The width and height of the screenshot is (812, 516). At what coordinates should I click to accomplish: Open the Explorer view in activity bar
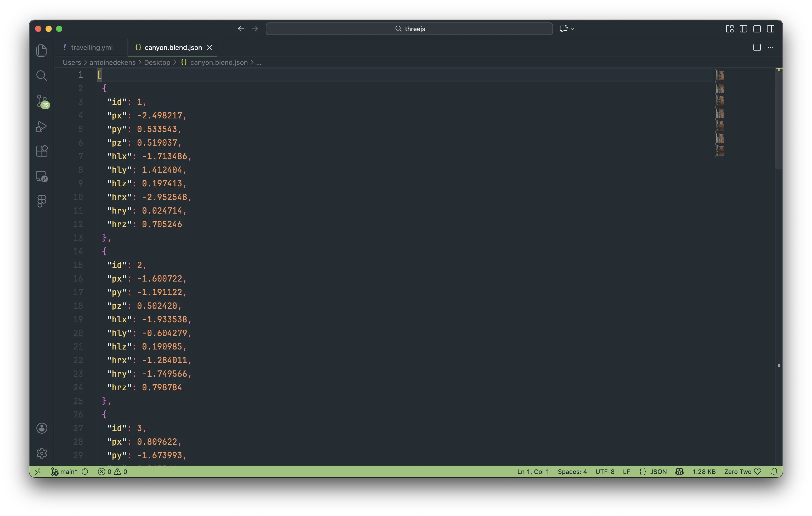tap(42, 50)
